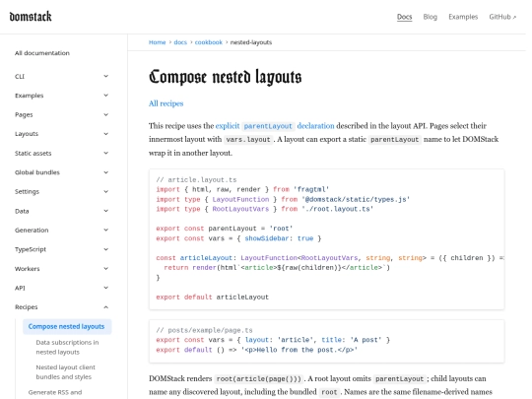
Task: Expand the TypeScript sidebar section
Action: click(x=62, y=249)
